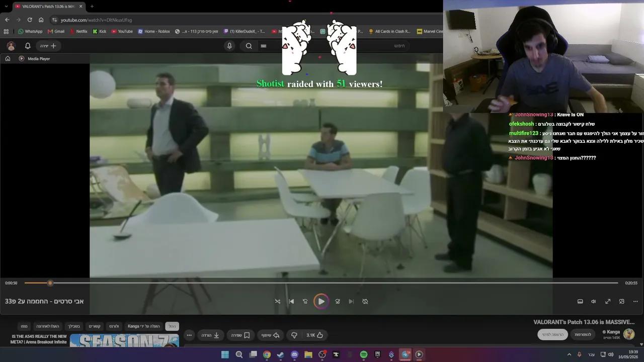Click the Join button for Kanga
Viewport: 644px width, 362px height.
pos(583,334)
